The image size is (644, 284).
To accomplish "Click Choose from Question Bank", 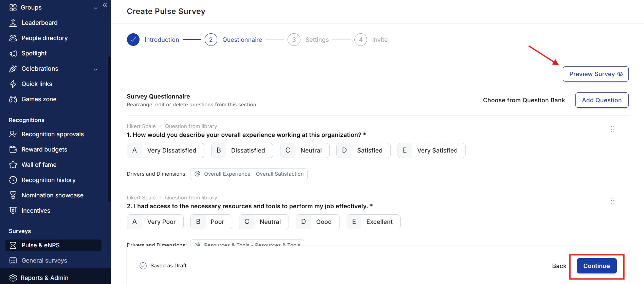I will pos(524,100).
